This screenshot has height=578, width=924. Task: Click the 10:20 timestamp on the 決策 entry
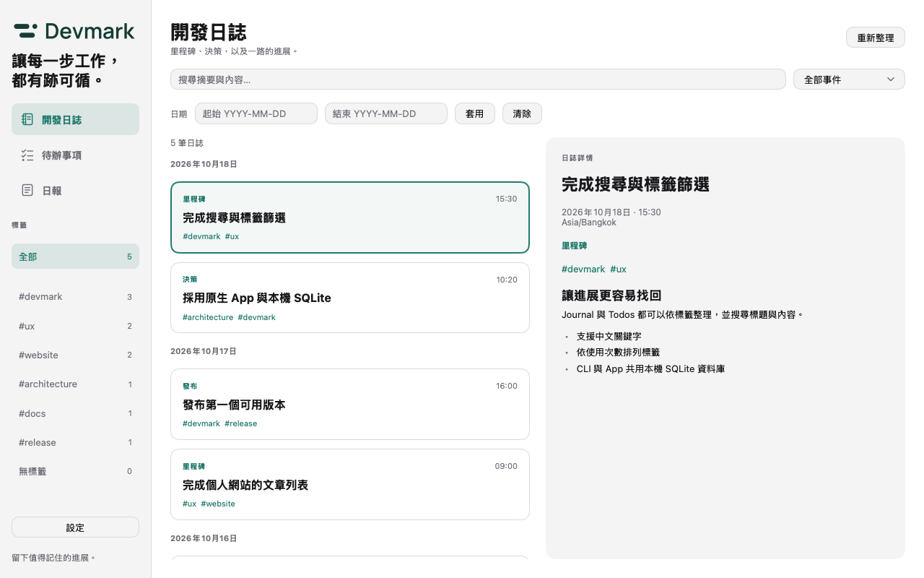(x=507, y=280)
